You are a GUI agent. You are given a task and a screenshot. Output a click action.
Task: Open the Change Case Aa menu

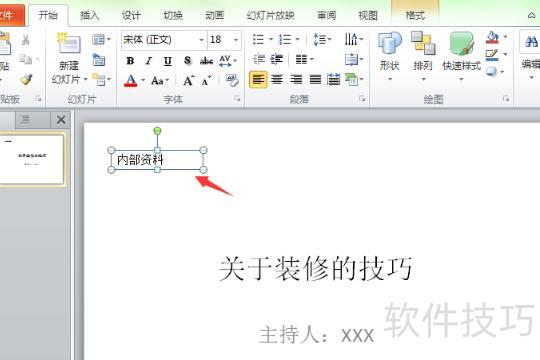(157, 81)
